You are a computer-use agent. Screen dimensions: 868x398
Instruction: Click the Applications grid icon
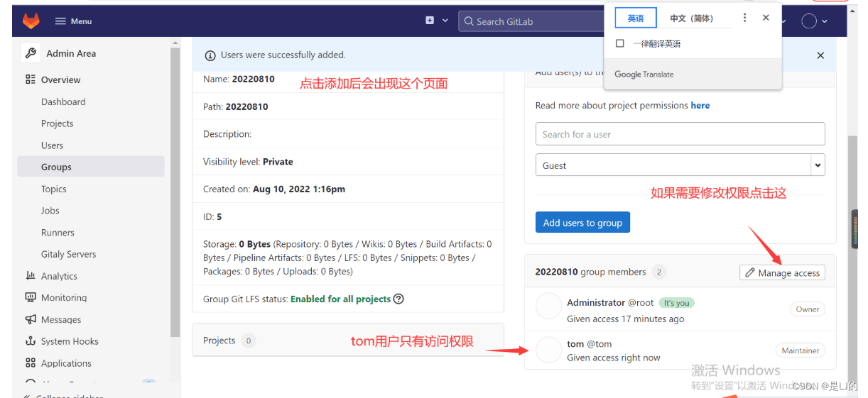click(31, 363)
